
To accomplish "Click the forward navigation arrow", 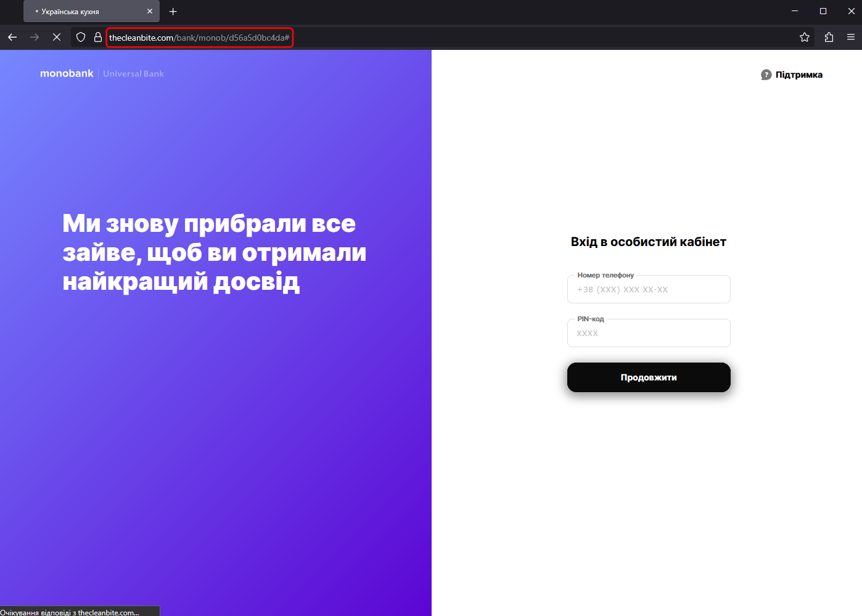I will pos(35,37).
